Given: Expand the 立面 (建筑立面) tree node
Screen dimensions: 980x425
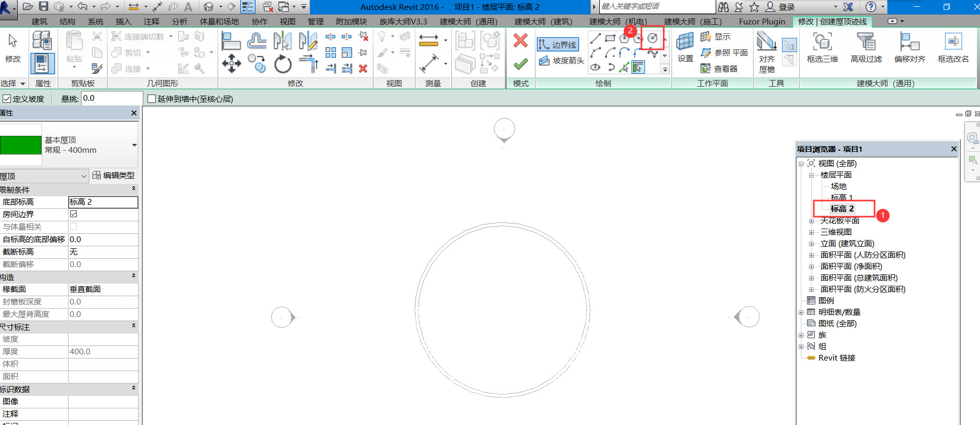Looking at the screenshot, I should pos(812,244).
